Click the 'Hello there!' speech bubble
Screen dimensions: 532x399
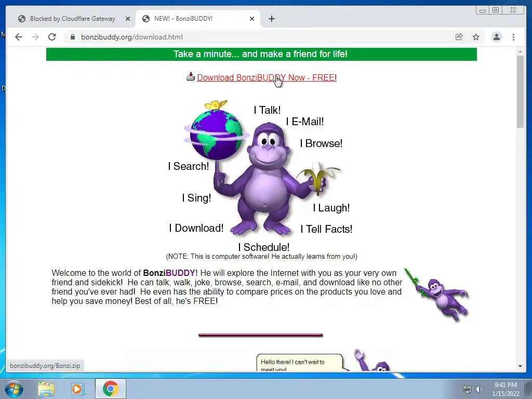300,363
